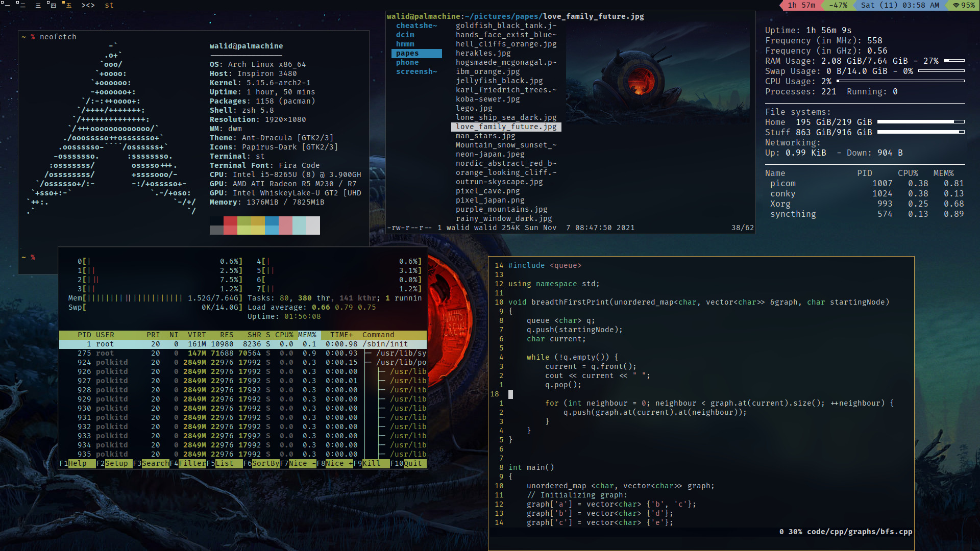Viewport: 980px width, 551px height.
Task: Open F6 SortBy options in htop
Action: tap(261, 463)
